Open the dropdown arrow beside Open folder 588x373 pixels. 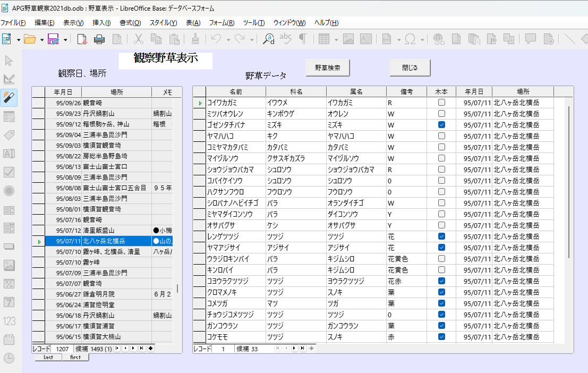(x=41, y=40)
